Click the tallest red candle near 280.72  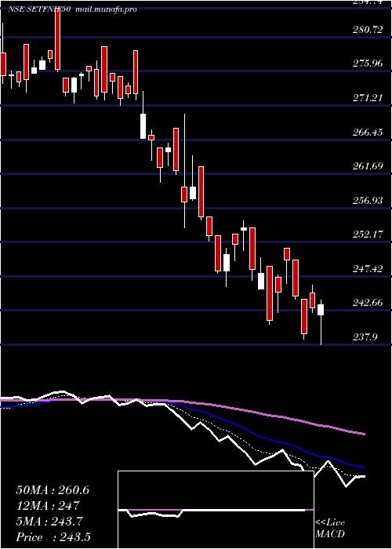(x=57, y=39)
